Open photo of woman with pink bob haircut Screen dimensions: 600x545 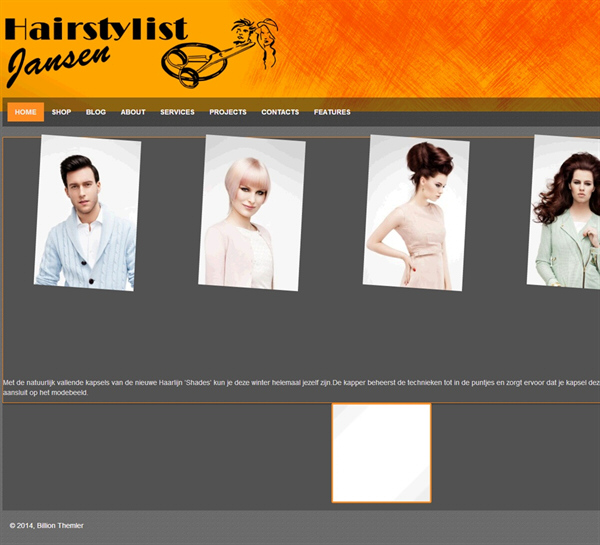coord(252,213)
